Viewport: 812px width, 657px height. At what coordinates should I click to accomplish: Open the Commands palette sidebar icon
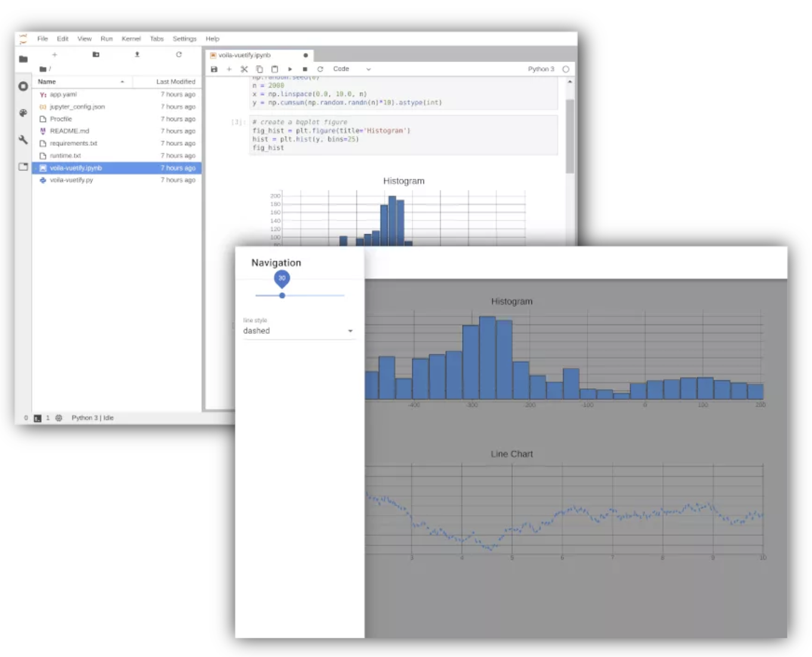23,113
